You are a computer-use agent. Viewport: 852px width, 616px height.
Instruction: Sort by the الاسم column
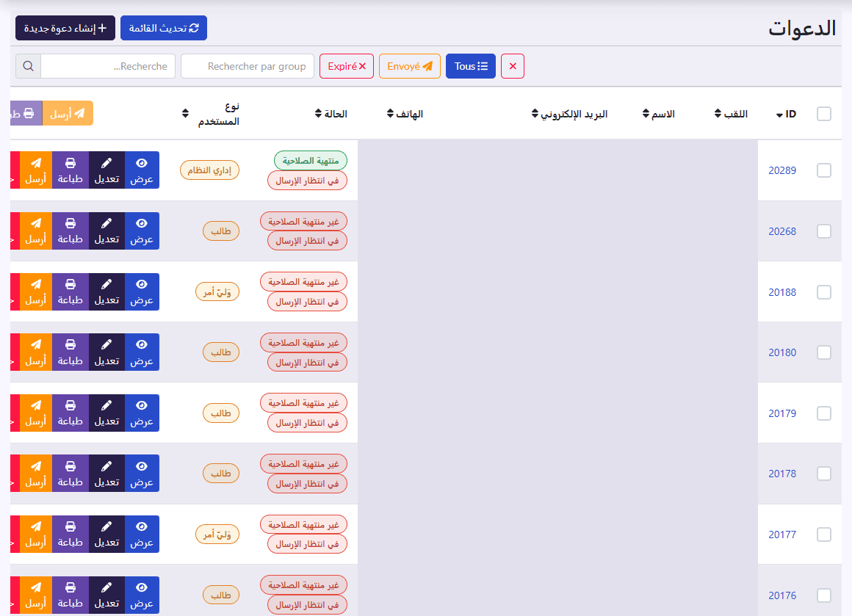pos(659,114)
